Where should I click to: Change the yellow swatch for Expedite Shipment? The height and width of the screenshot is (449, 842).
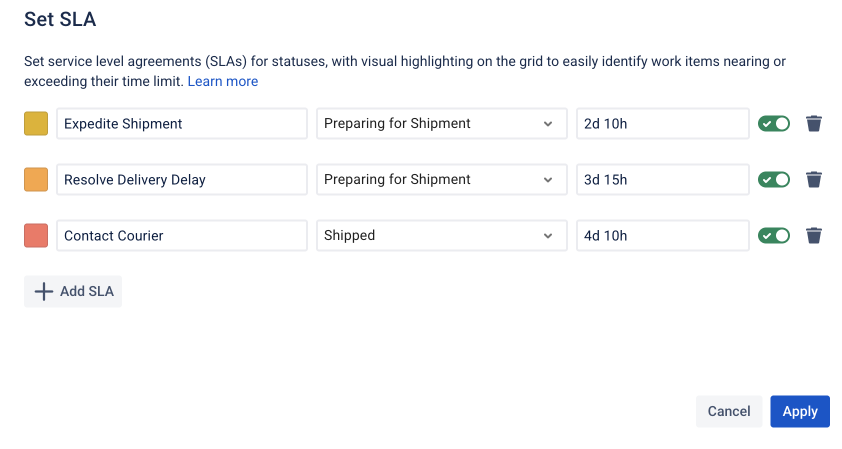pos(36,124)
